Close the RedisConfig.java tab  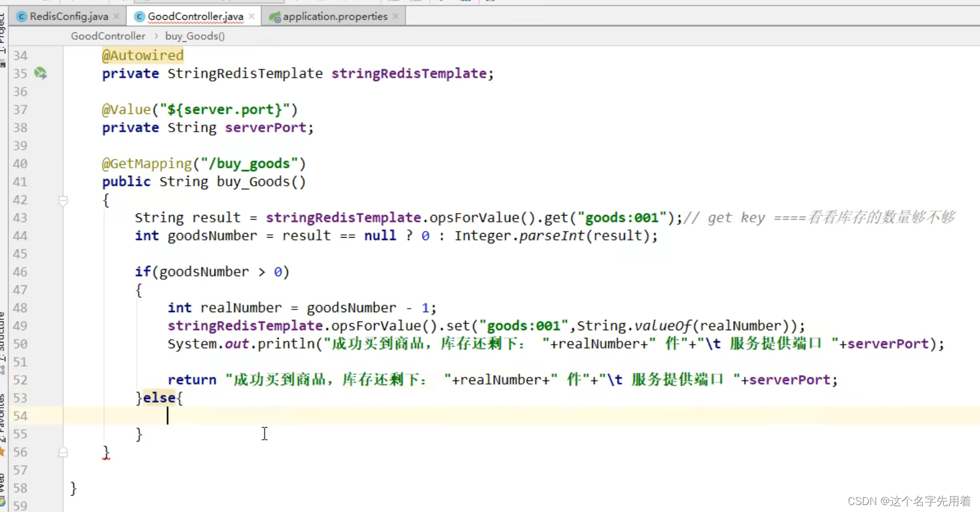117,16
